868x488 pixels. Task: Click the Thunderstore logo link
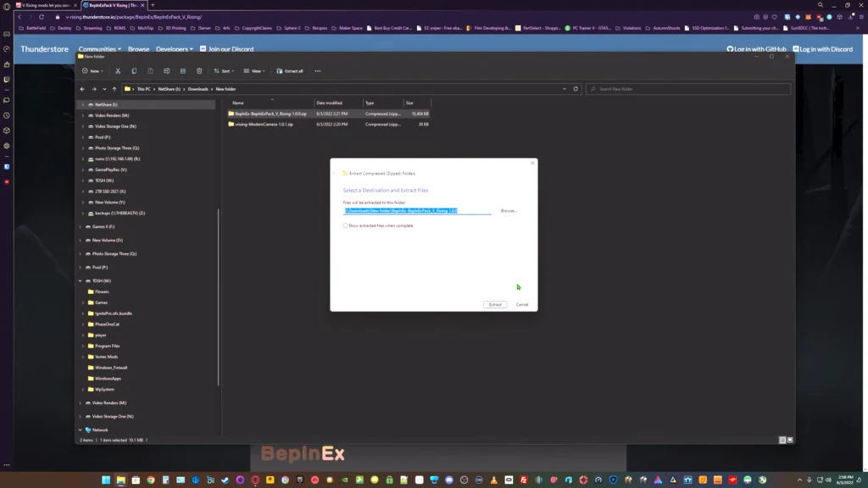coord(44,49)
